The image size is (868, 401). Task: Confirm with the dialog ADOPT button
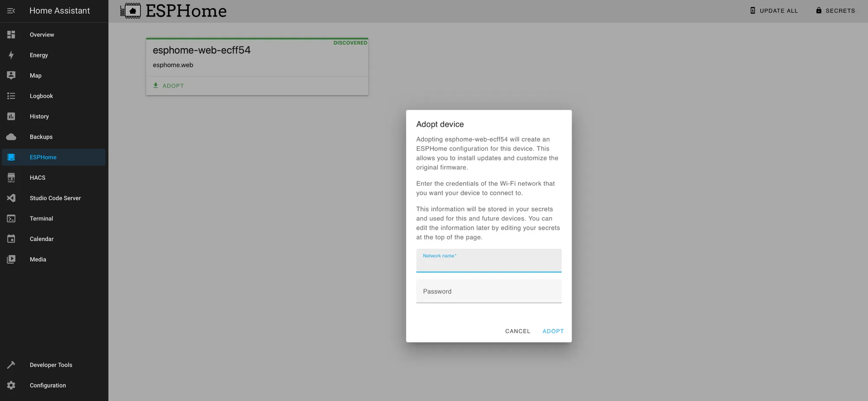553,331
